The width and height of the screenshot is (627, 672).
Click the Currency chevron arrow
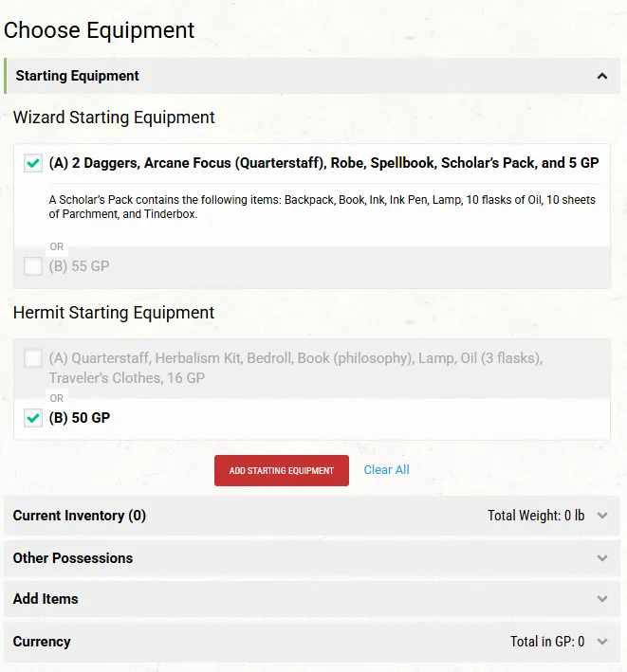601,642
